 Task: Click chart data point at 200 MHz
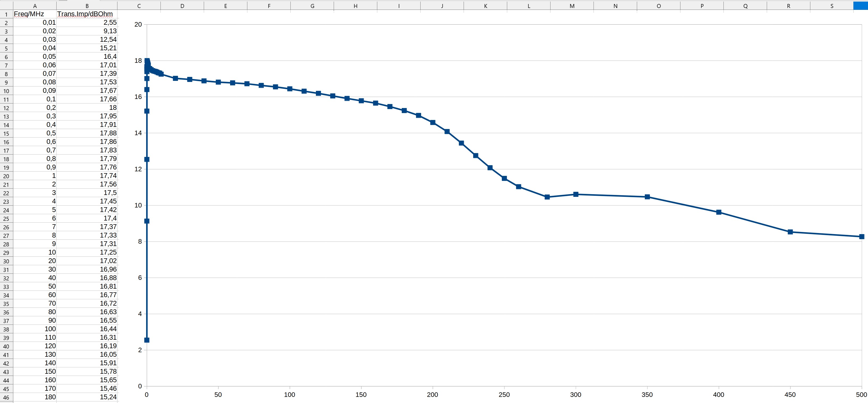[433, 122]
